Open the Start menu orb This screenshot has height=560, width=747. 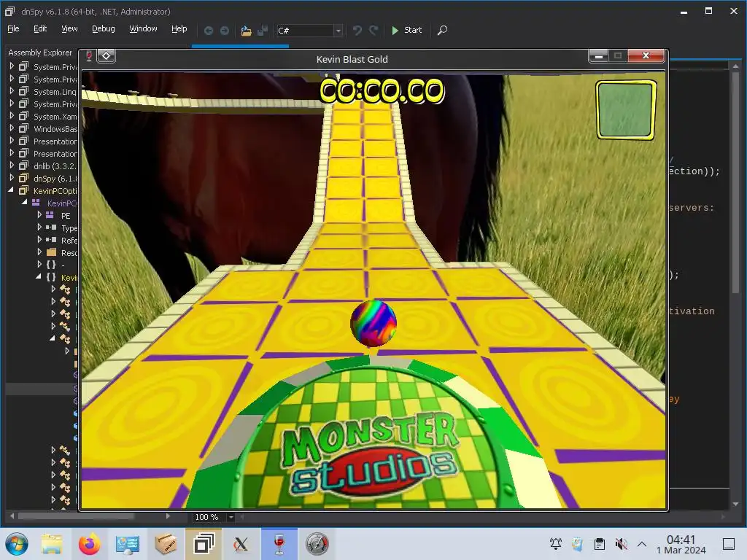point(17,544)
